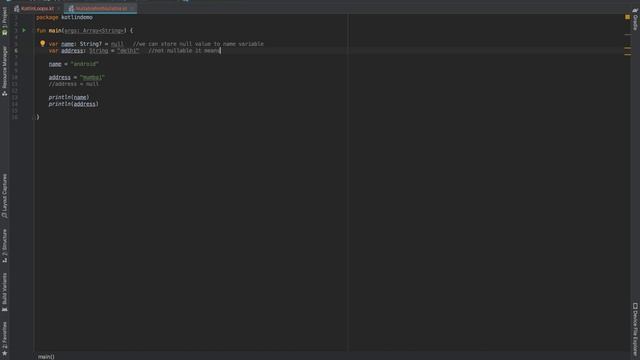Select the active second editor tab
The height and width of the screenshot is (360, 640).
coord(101,8)
